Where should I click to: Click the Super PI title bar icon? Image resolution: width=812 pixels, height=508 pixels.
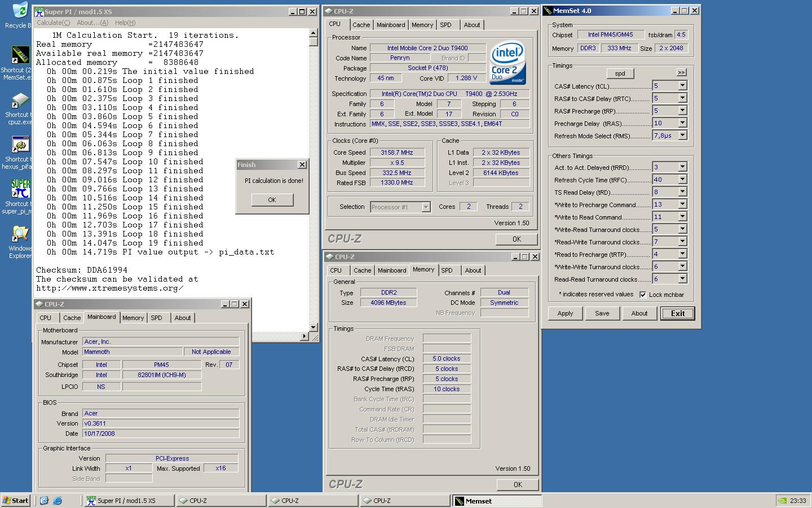[39, 11]
